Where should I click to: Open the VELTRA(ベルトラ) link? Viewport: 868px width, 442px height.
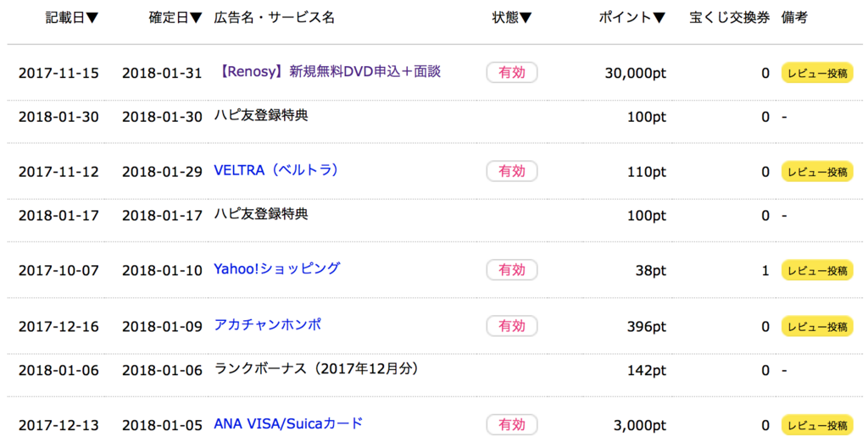tap(275, 170)
